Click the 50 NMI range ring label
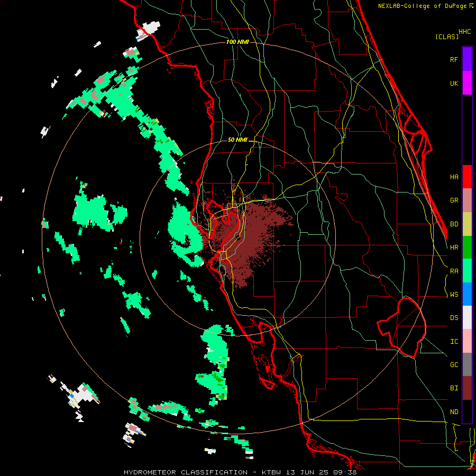Screen dimensions: 476x476 237,140
